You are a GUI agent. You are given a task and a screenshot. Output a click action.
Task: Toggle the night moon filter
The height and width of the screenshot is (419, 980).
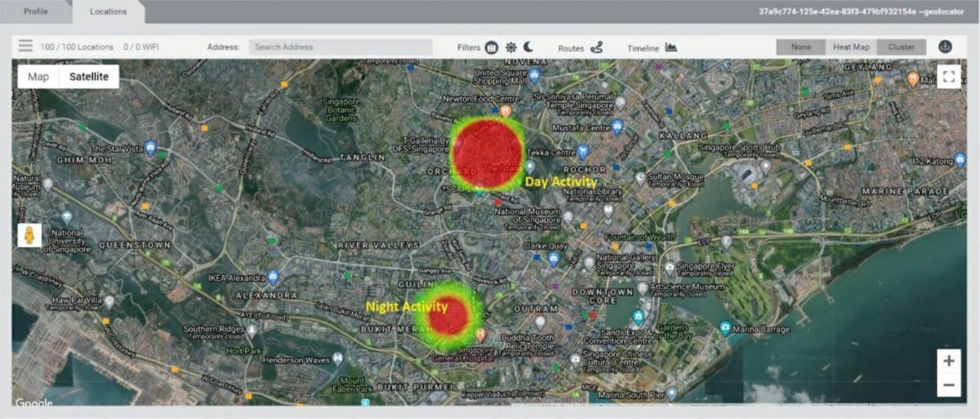[x=528, y=47]
